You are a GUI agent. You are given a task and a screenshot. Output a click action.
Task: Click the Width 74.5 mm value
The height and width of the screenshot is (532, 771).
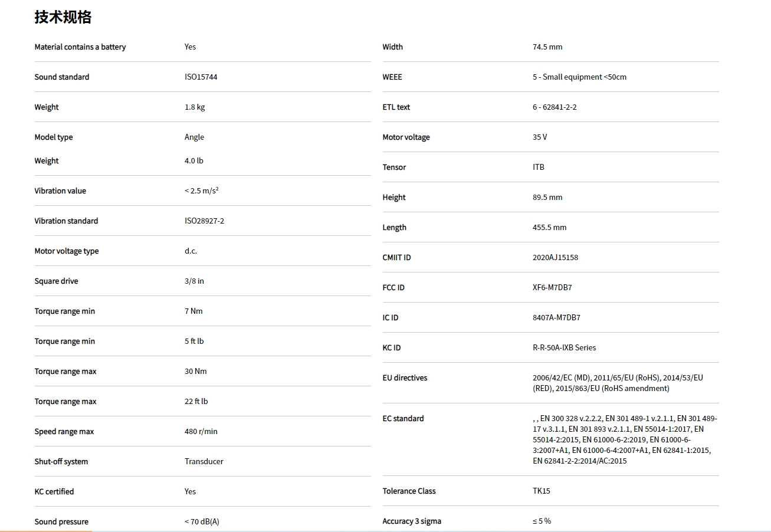(547, 47)
